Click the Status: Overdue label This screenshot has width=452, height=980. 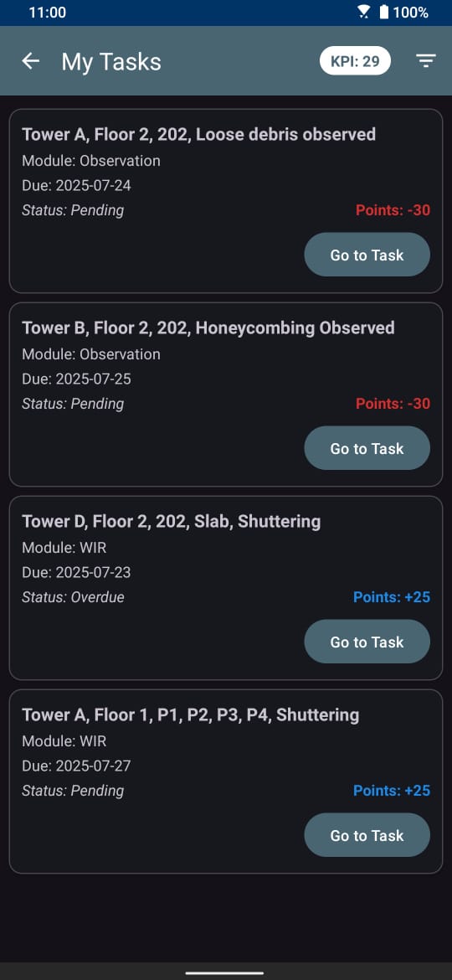click(x=73, y=597)
